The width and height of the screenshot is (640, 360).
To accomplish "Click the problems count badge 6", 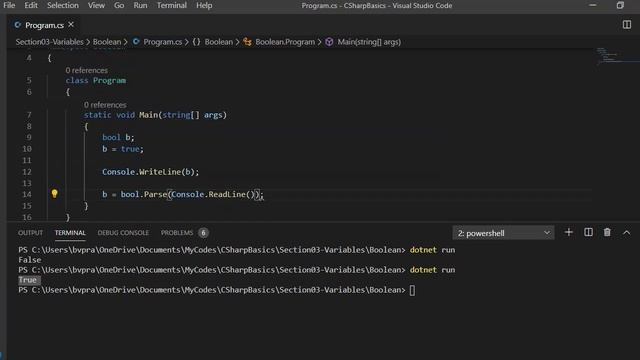I will pyautogui.click(x=203, y=233).
